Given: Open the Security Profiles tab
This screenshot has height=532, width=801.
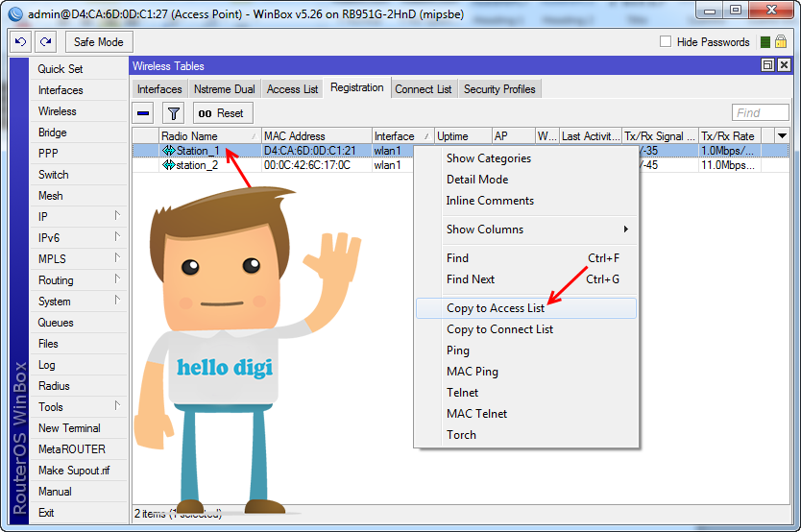Looking at the screenshot, I should (x=499, y=89).
